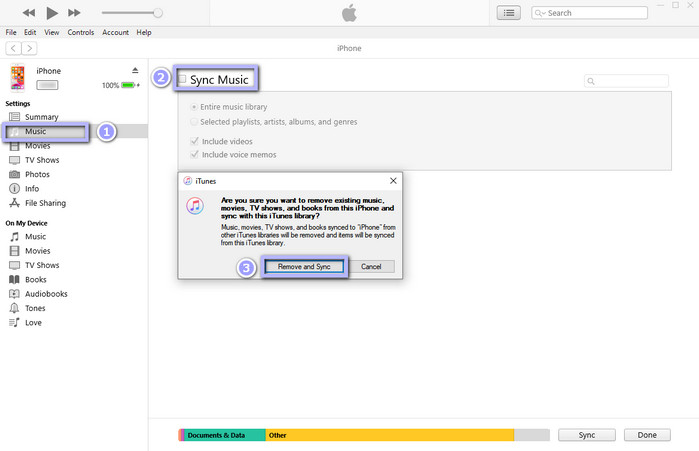Open Photos camera icon in Settings
Viewport: 699px width, 451px height.
[15, 174]
